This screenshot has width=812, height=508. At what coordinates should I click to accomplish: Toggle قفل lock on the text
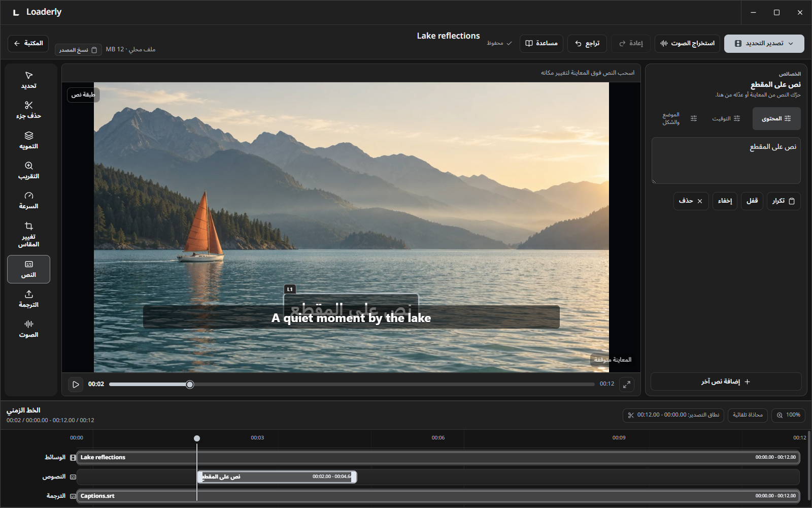752,201
